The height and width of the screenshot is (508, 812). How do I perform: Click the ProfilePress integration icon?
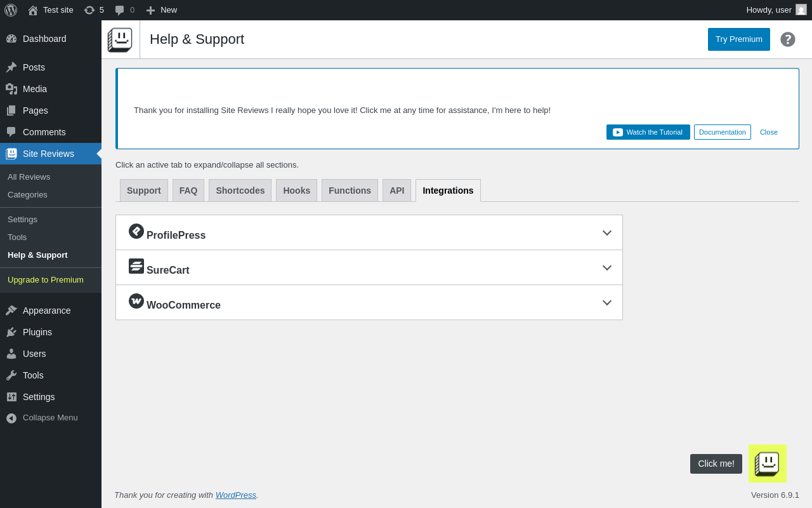click(136, 231)
